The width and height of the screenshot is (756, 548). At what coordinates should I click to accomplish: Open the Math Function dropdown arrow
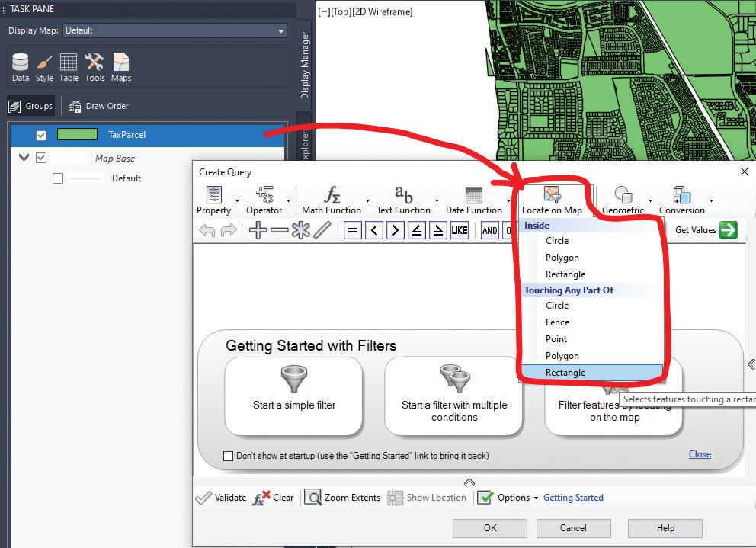tap(367, 200)
